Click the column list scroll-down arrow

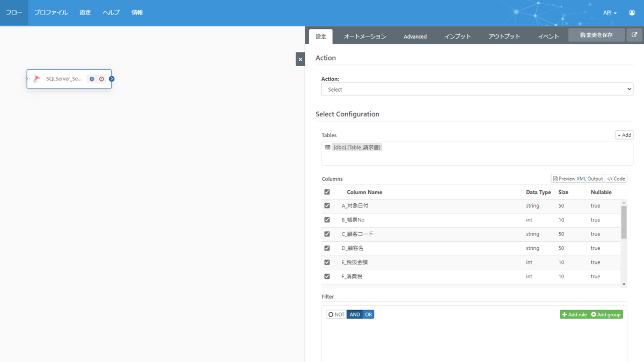pos(624,284)
